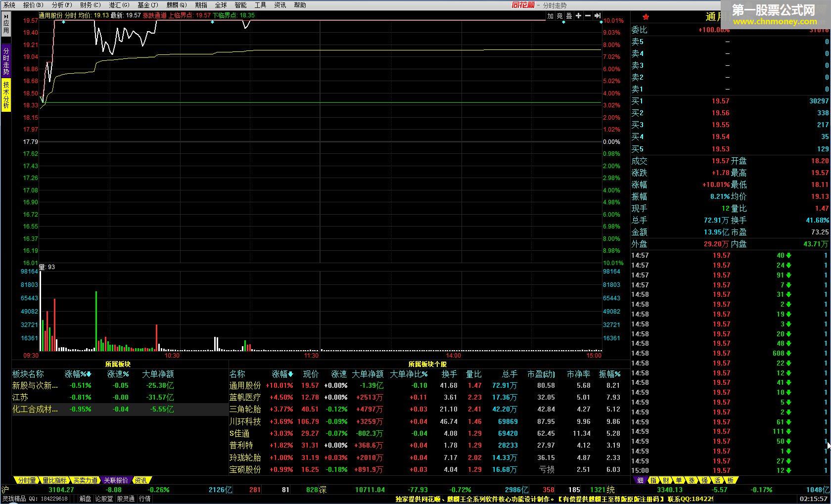Open the 基金(J) menu
The width and height of the screenshot is (831, 504).
[x=148, y=5]
